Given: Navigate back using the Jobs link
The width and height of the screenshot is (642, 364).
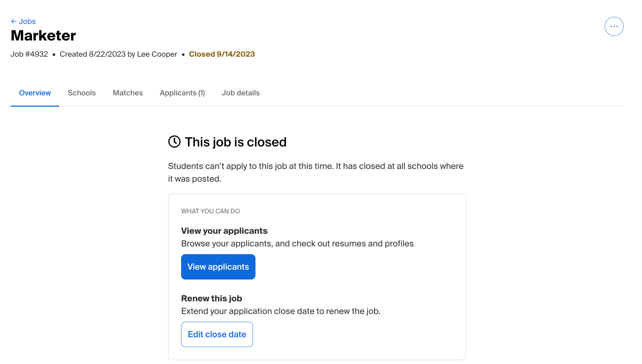Looking at the screenshot, I should click(x=27, y=21).
